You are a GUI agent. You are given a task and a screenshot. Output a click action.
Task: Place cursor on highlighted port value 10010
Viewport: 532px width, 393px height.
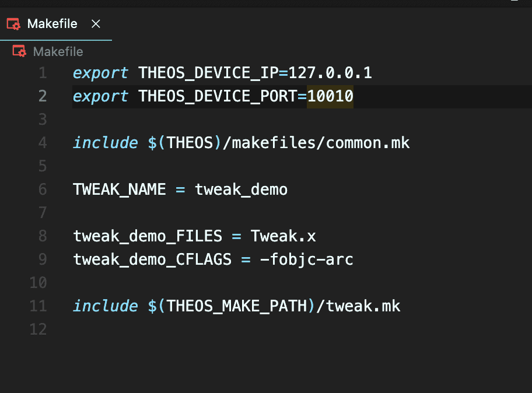coord(330,96)
